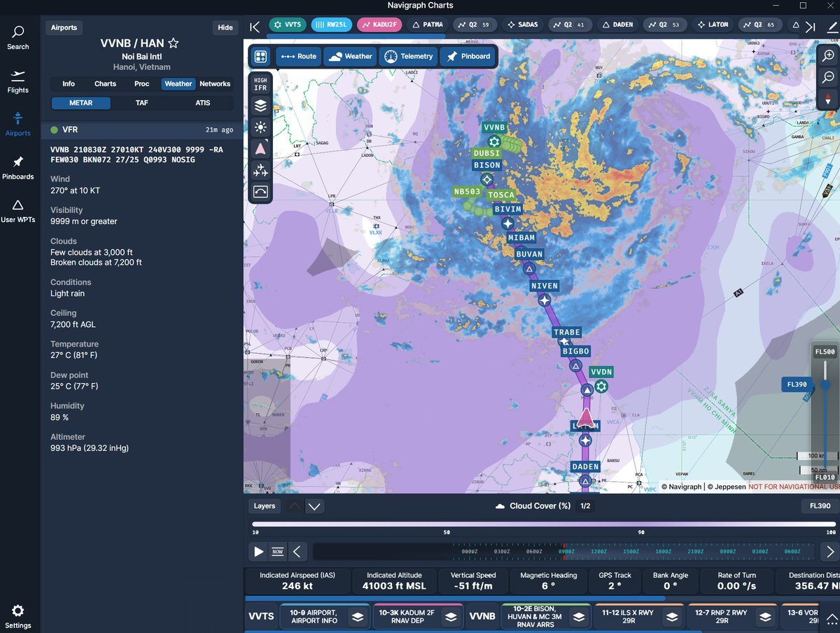840x633 pixels.
Task: Click the VVDN airport marker on the map
Action: point(601,386)
